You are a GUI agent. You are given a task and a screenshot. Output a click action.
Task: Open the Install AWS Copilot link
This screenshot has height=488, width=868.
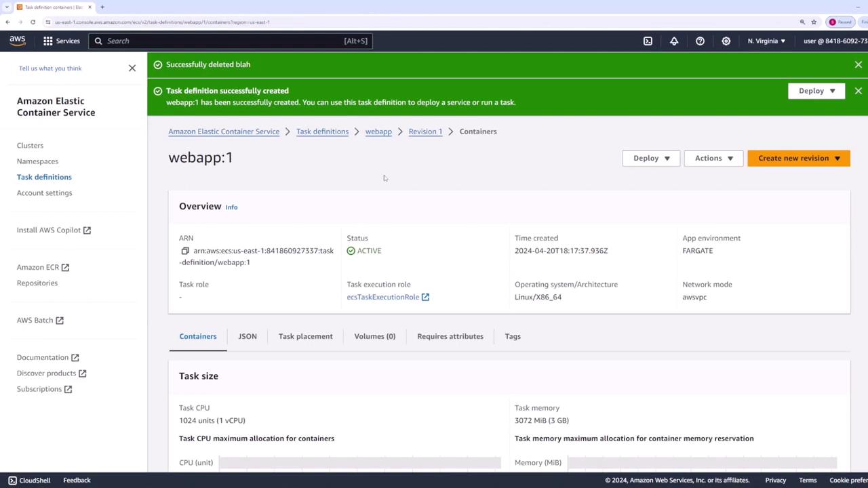54,230
